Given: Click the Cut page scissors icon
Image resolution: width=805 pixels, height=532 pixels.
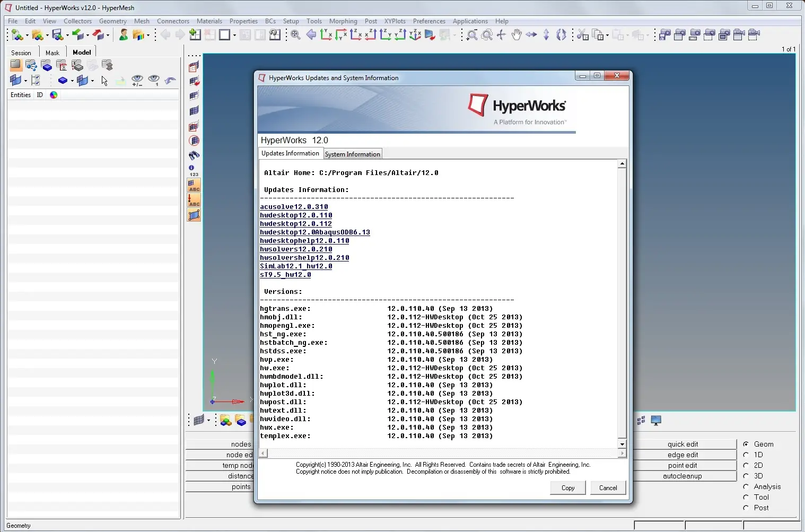Looking at the screenshot, I should pos(582,35).
